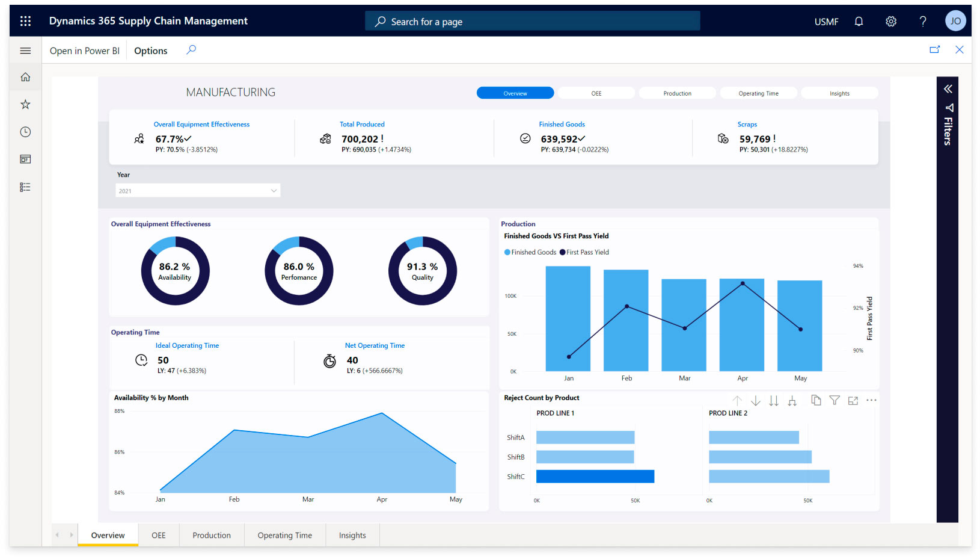Drill up in the Reject Count chart
980x559 pixels.
pyautogui.click(x=737, y=401)
